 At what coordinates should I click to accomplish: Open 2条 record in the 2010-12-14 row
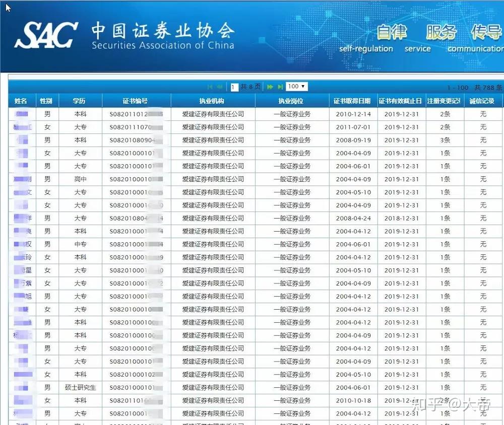(445, 114)
